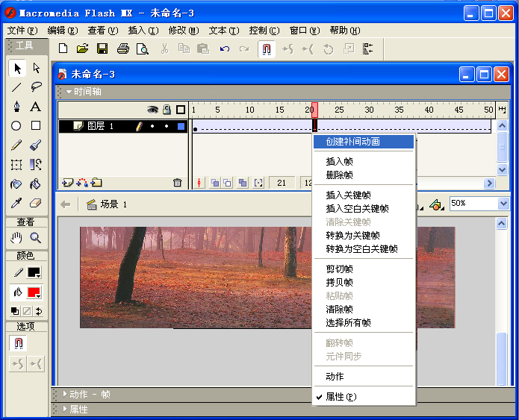The height and width of the screenshot is (420, 519).
Task: Toggle show/hide all layers eye icon
Action: 152,110
